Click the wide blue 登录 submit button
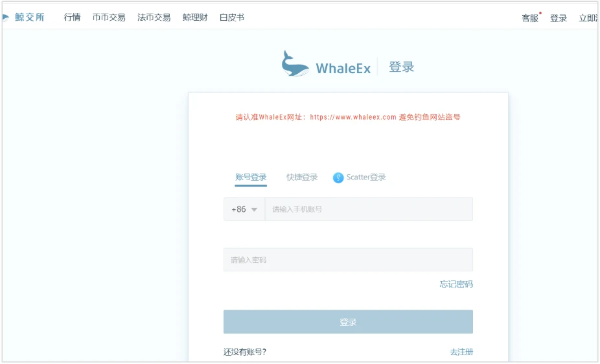The image size is (600, 364). pos(348,322)
